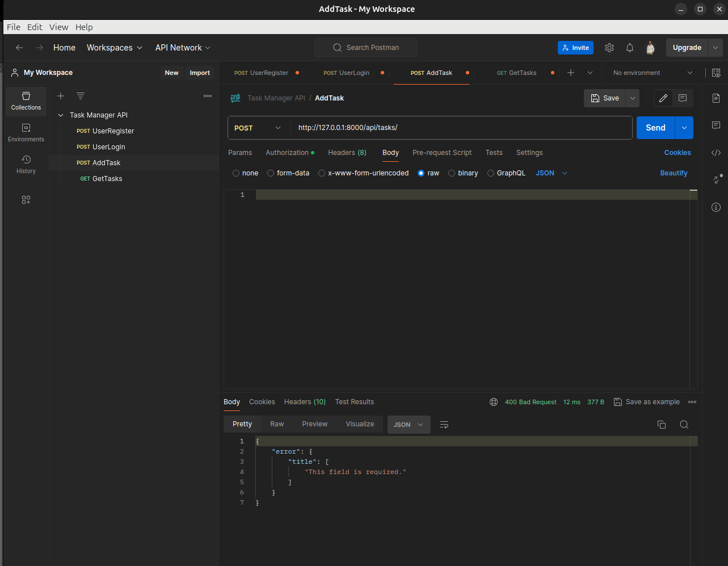Open the documentation icon in right sidebar
This screenshot has height=566, width=728.
point(716,98)
